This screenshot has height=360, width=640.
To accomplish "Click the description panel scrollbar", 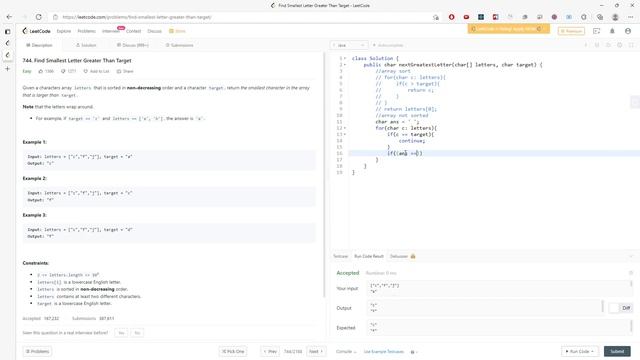I will point(324,176).
